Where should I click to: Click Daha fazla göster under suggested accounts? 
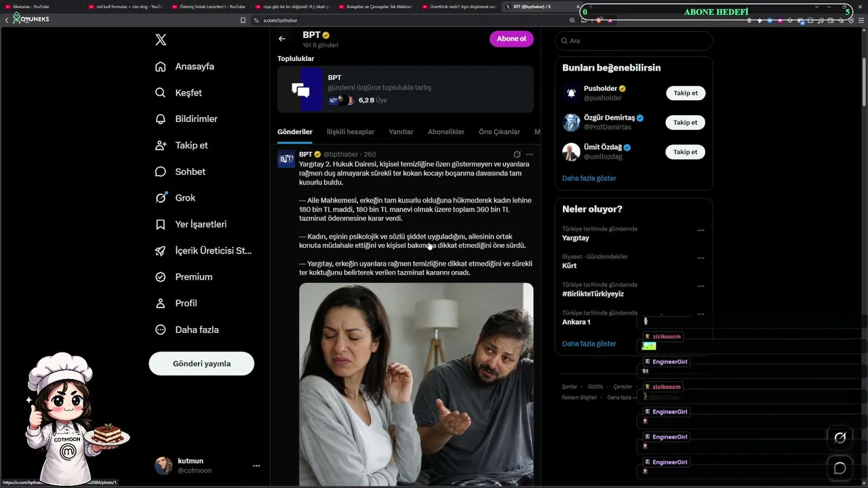pyautogui.click(x=589, y=178)
